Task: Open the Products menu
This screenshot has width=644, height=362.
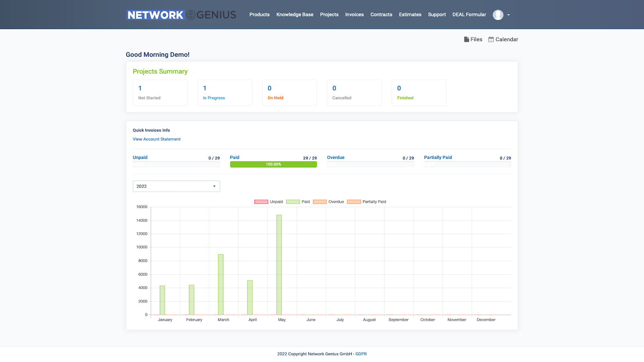Action: pos(259,14)
